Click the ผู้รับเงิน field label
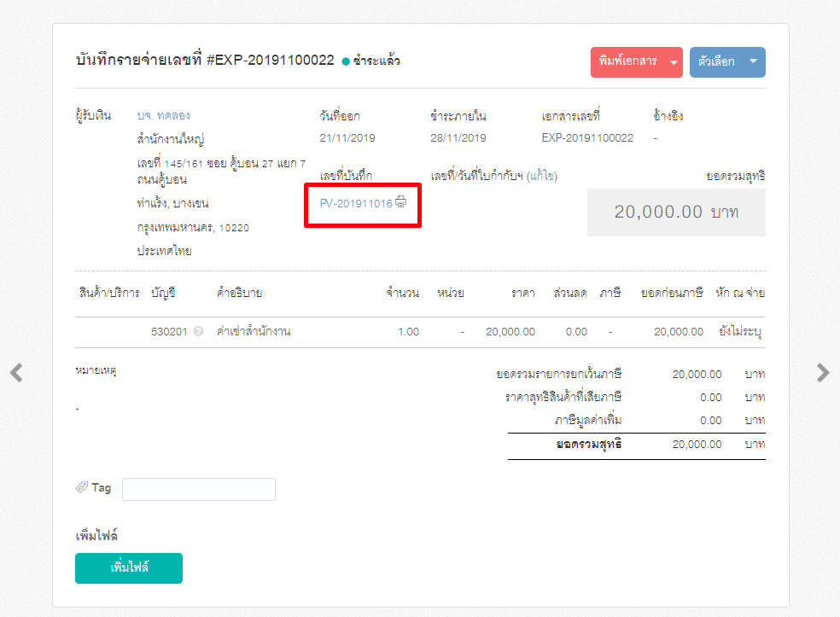 click(94, 115)
